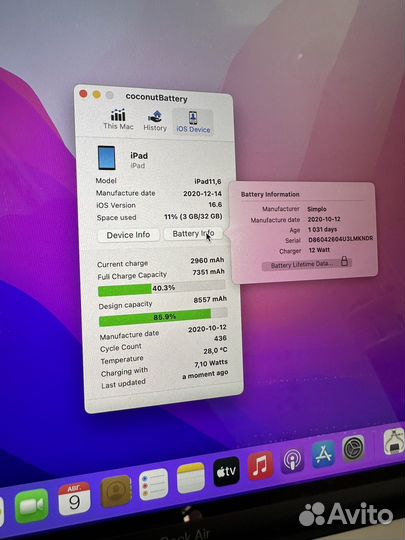The width and height of the screenshot is (405, 540).
Task: Click the iOS Version value 16.6
Action: tap(215, 205)
